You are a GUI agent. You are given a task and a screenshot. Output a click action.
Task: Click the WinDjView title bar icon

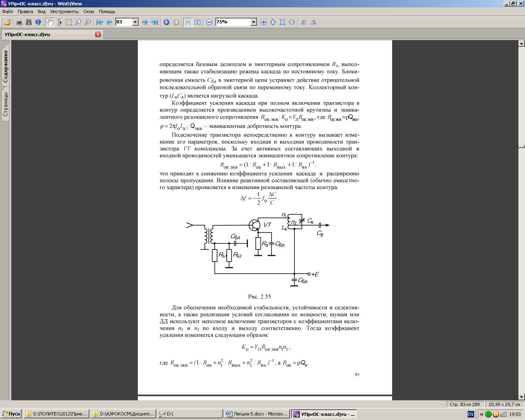pyautogui.click(x=4, y=4)
